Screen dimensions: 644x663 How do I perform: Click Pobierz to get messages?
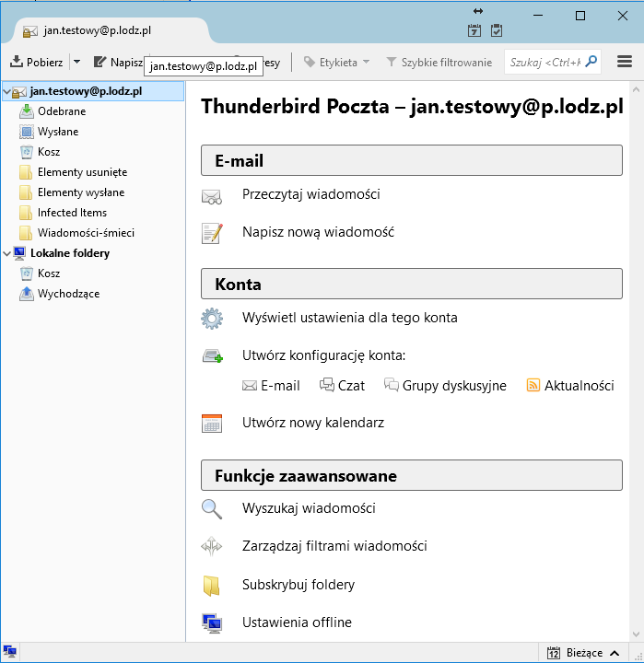tap(38, 63)
